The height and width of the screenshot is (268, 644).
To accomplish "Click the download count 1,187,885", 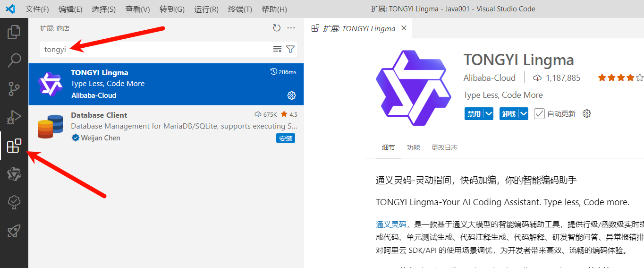I will [x=557, y=78].
